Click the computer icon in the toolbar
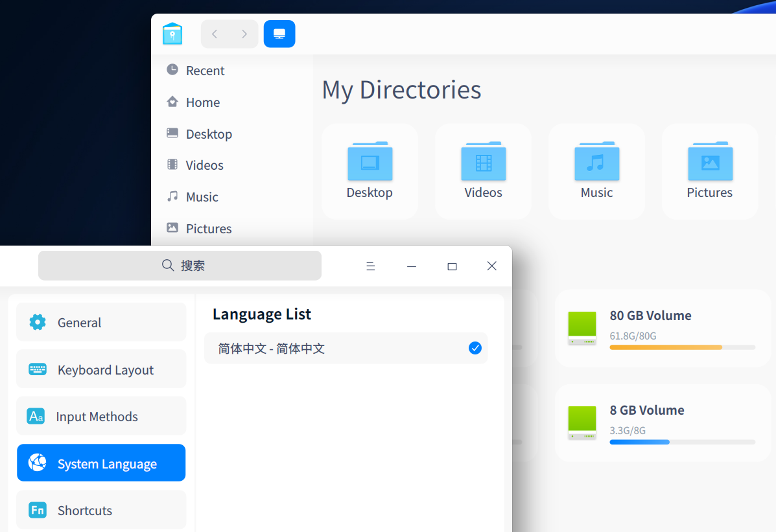This screenshot has height=532, width=776. 279,34
